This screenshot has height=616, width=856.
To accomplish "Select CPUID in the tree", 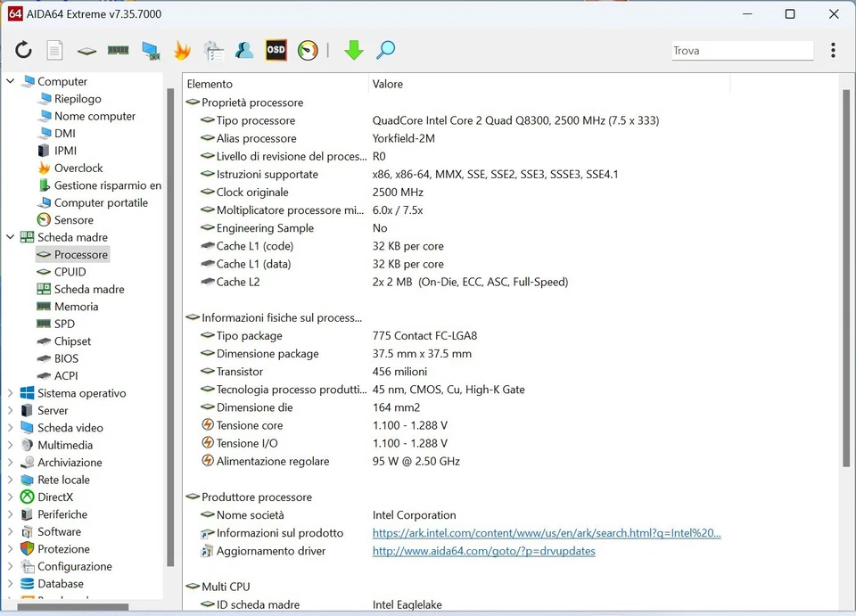I will point(70,272).
